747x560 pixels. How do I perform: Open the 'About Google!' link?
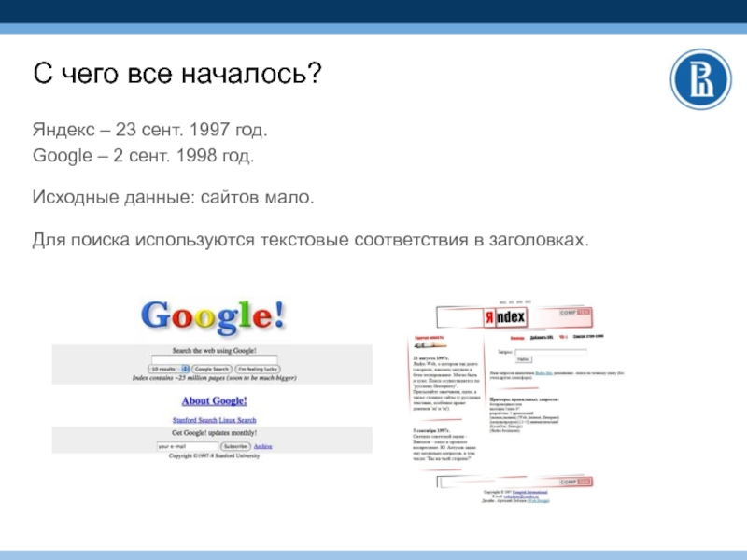coord(215,401)
